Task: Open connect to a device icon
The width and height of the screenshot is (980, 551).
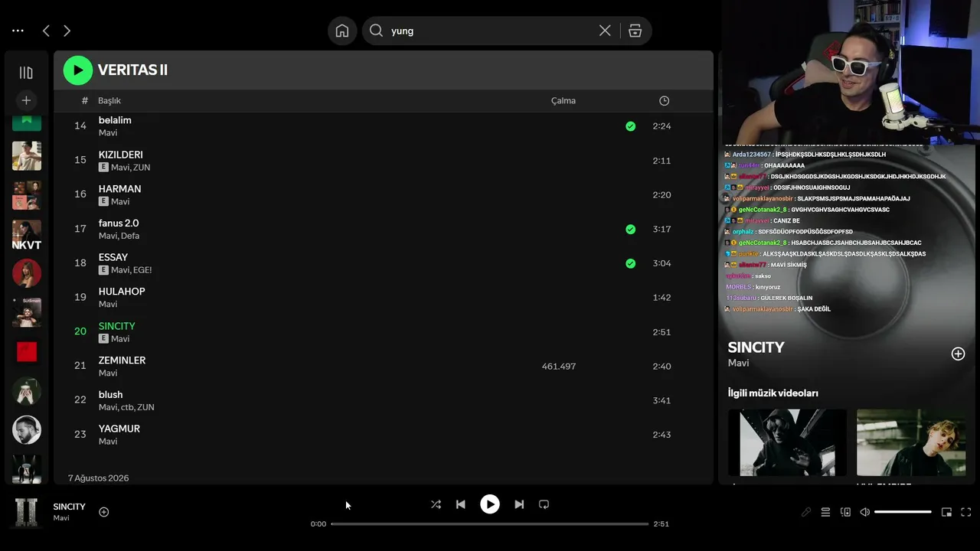Action: (x=845, y=512)
